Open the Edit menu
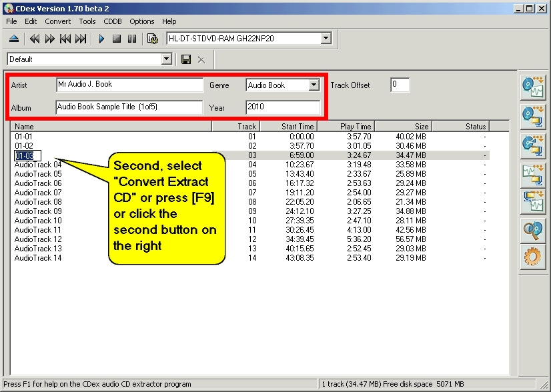The height and width of the screenshot is (392, 551). (31, 21)
